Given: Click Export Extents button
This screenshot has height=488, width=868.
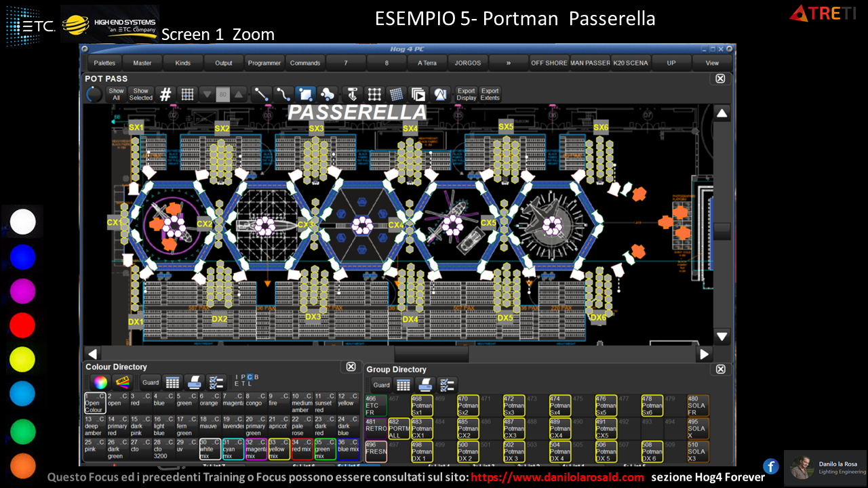Looking at the screenshot, I should point(490,94).
